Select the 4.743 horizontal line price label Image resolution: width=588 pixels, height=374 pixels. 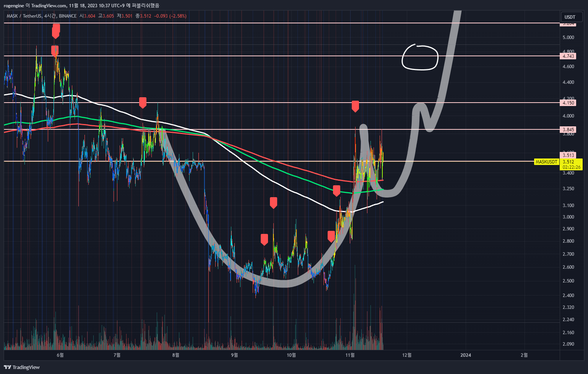click(568, 56)
